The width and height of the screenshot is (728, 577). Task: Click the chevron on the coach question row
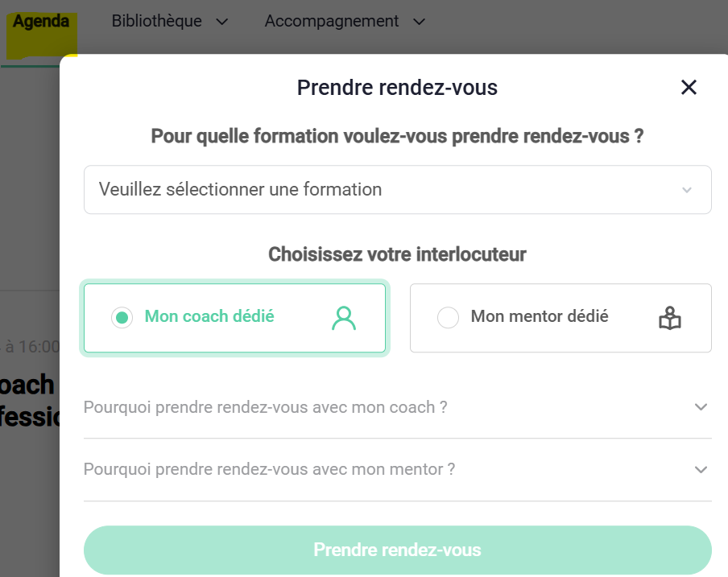pos(701,407)
